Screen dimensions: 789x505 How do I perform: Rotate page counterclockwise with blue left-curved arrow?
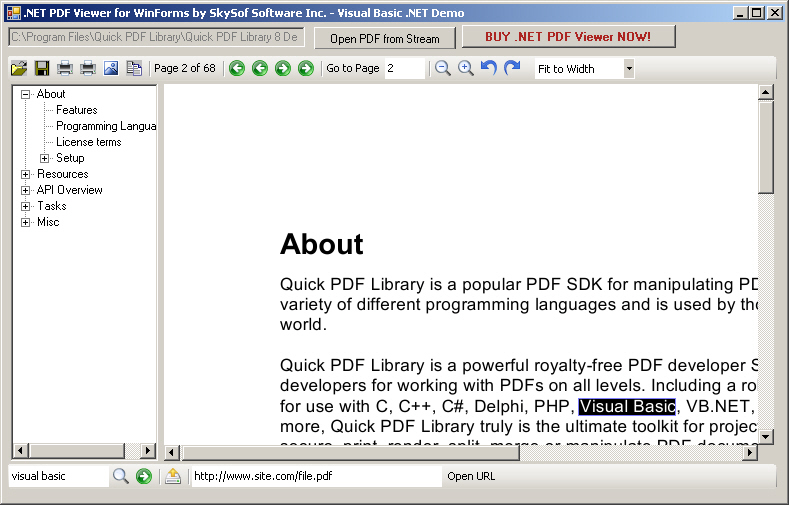point(489,67)
